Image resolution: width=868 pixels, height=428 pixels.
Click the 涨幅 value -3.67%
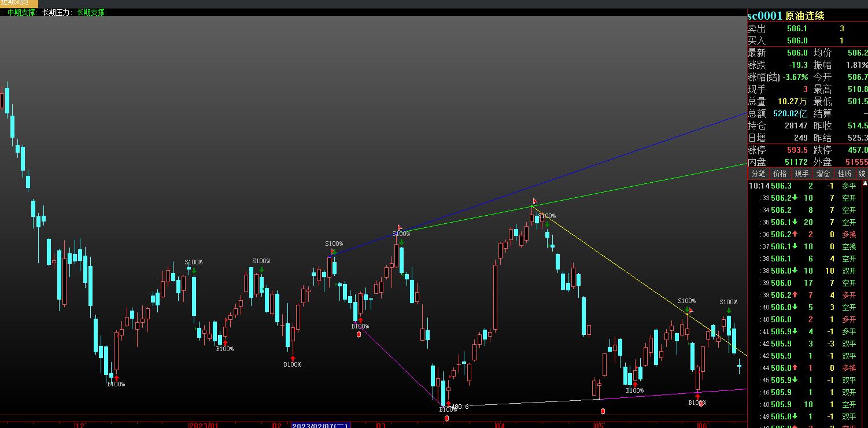point(794,77)
